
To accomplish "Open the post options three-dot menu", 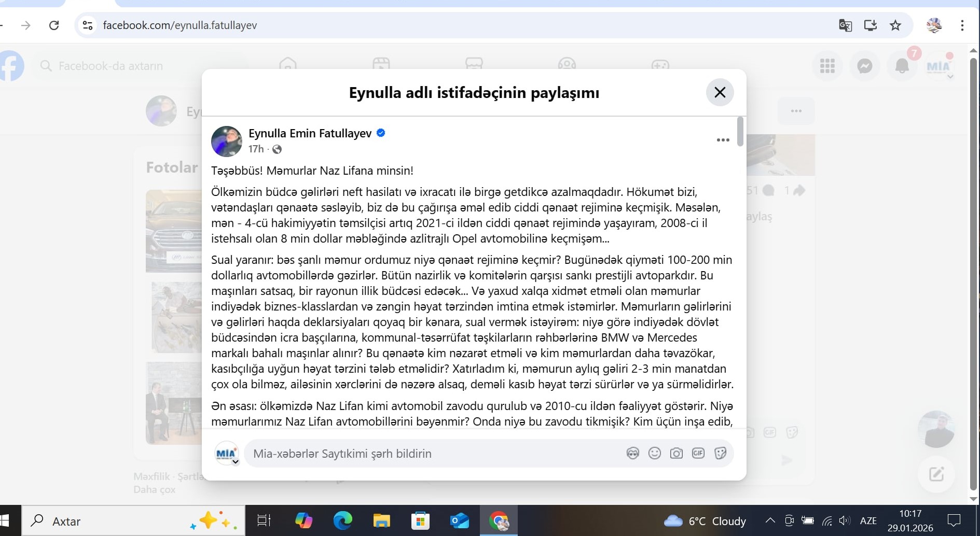I will pyautogui.click(x=723, y=140).
